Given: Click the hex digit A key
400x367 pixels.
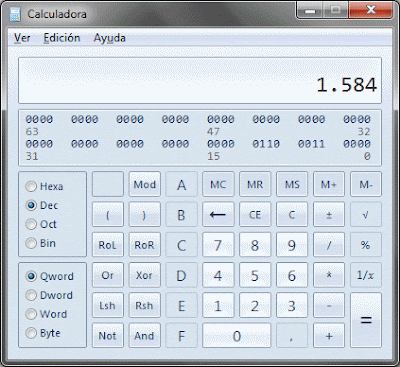Looking at the screenshot, I should pos(181,184).
